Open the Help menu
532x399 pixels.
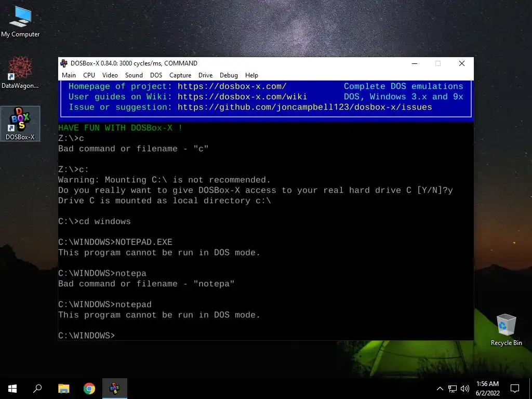coord(252,75)
